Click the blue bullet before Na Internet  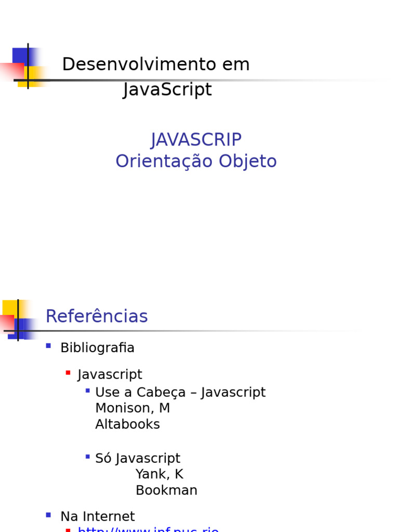tap(48, 515)
